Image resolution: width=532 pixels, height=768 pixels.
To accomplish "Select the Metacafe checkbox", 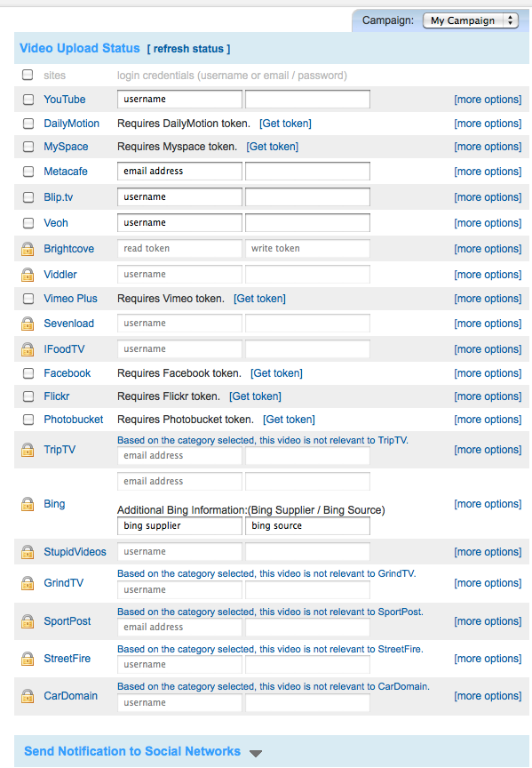I will point(28,172).
